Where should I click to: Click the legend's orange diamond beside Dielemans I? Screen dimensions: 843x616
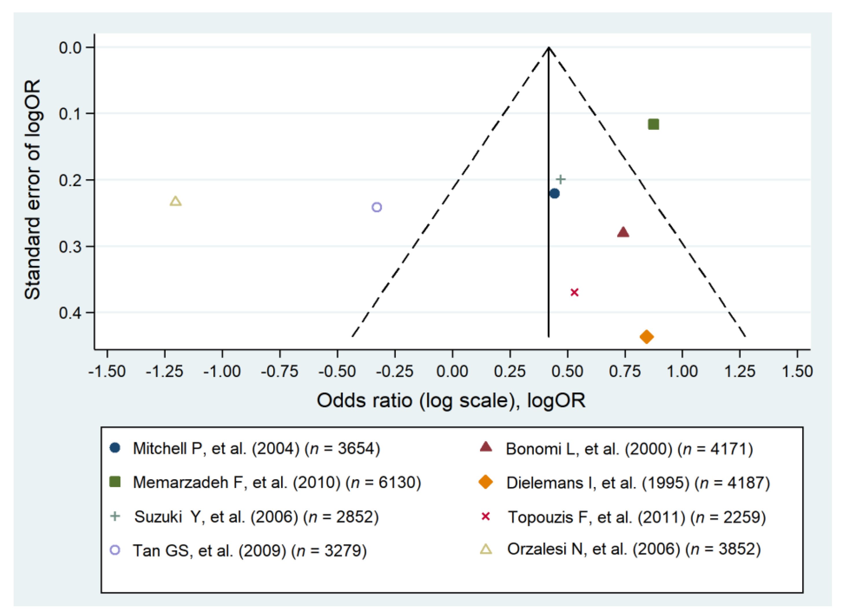click(x=486, y=482)
